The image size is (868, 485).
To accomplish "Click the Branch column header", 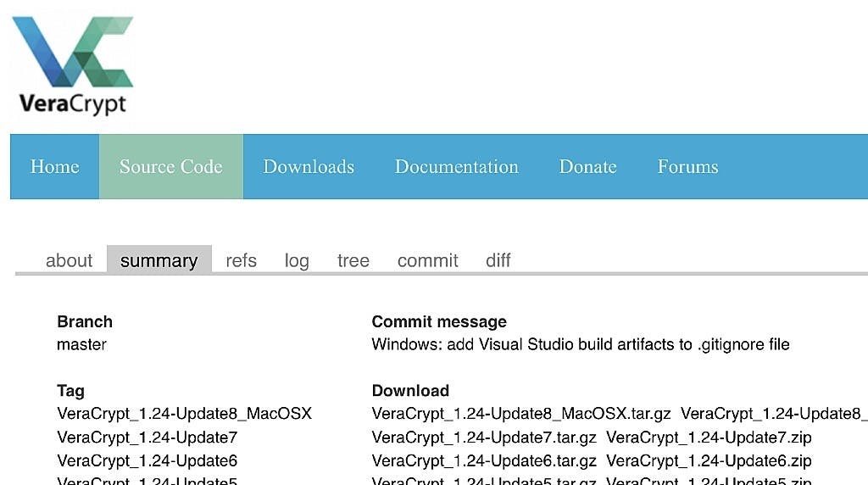I will click(85, 321).
